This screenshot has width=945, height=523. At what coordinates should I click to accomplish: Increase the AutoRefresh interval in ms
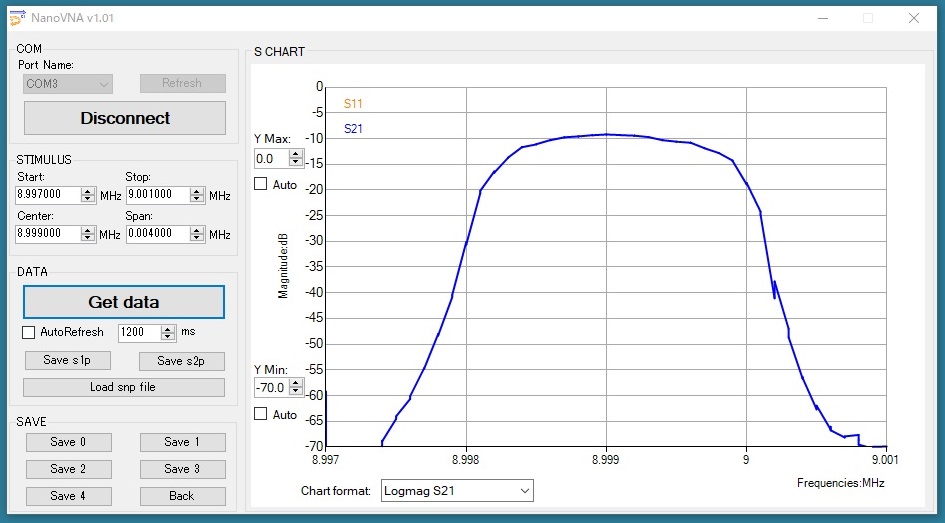pos(168,328)
